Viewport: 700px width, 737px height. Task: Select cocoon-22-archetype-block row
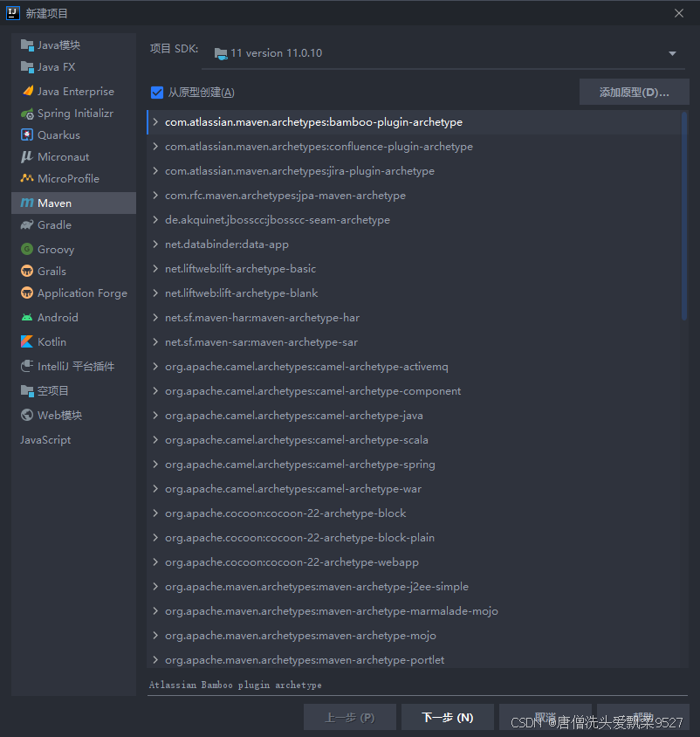tap(414, 513)
